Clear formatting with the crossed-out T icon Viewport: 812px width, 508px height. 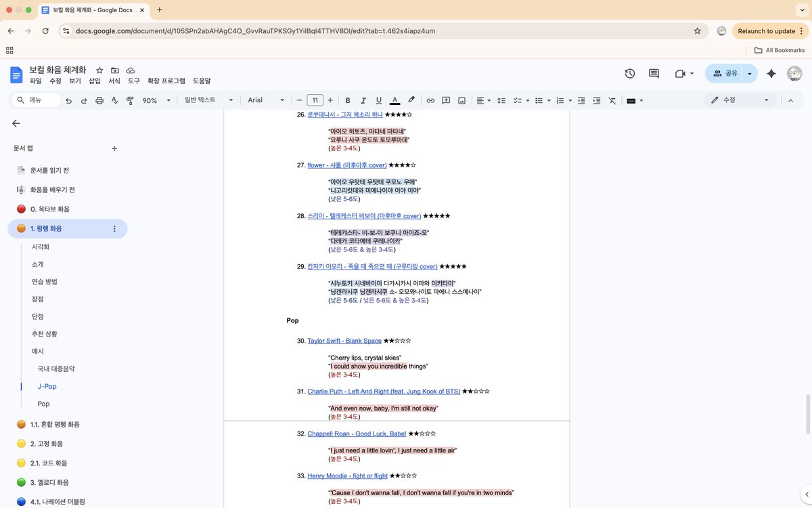point(612,100)
